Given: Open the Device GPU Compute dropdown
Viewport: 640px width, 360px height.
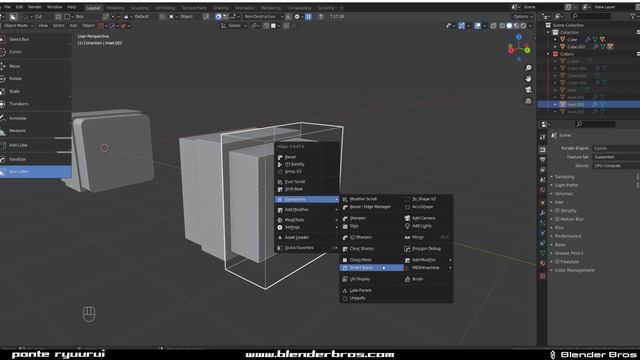Looking at the screenshot, I should 616,166.
